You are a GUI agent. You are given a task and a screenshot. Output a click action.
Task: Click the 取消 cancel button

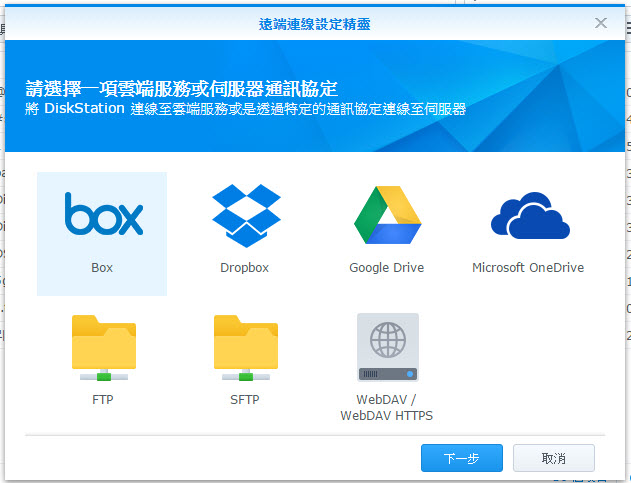click(x=554, y=458)
